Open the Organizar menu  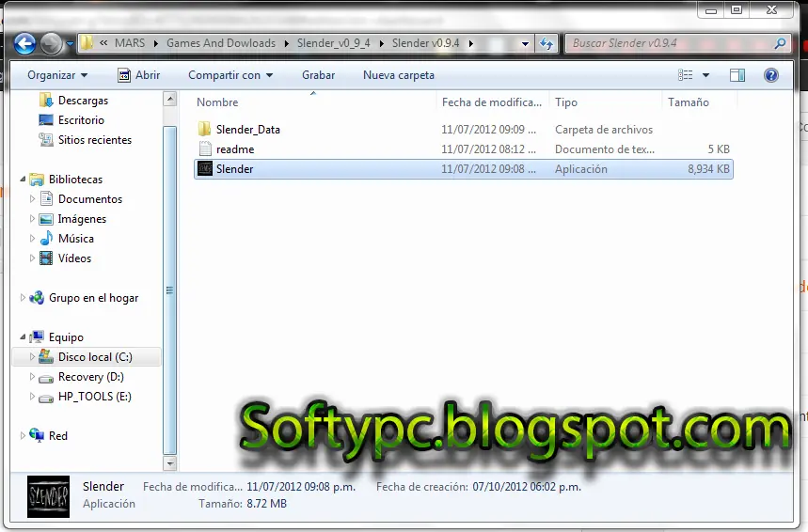click(57, 75)
